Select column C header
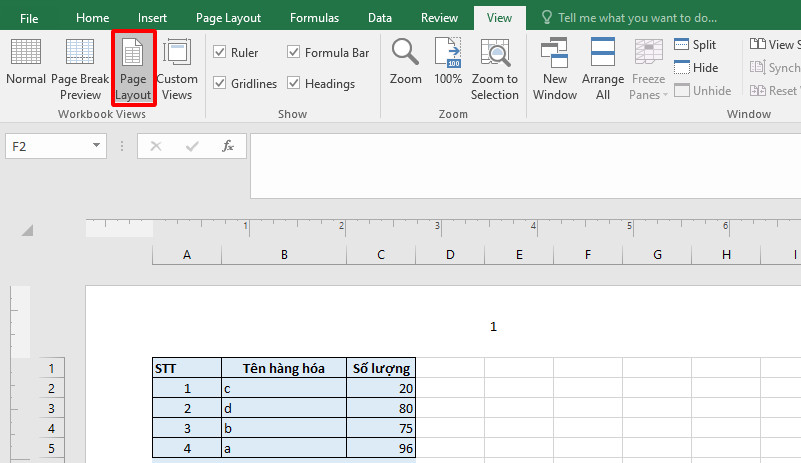This screenshot has height=463, width=801. click(381, 254)
